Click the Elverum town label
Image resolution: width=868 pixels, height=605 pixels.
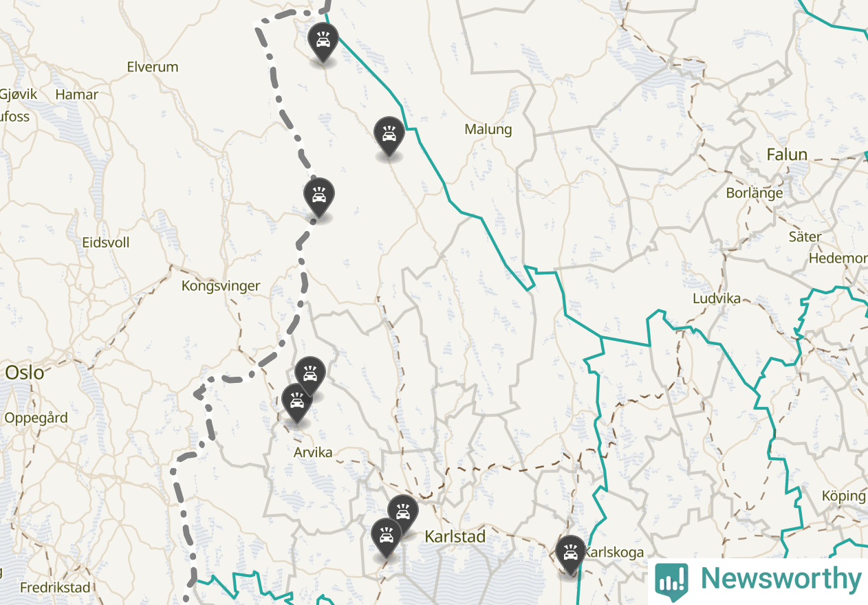[x=153, y=67]
